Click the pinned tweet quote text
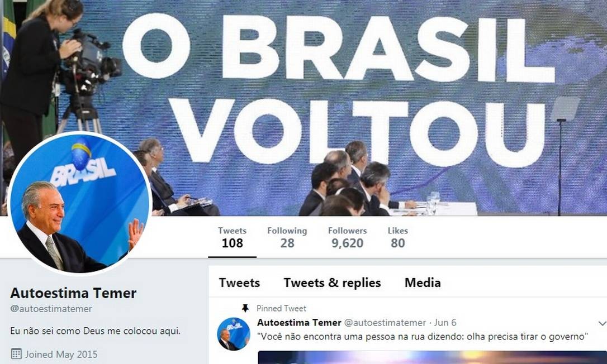607x364 pixels. 423,337
